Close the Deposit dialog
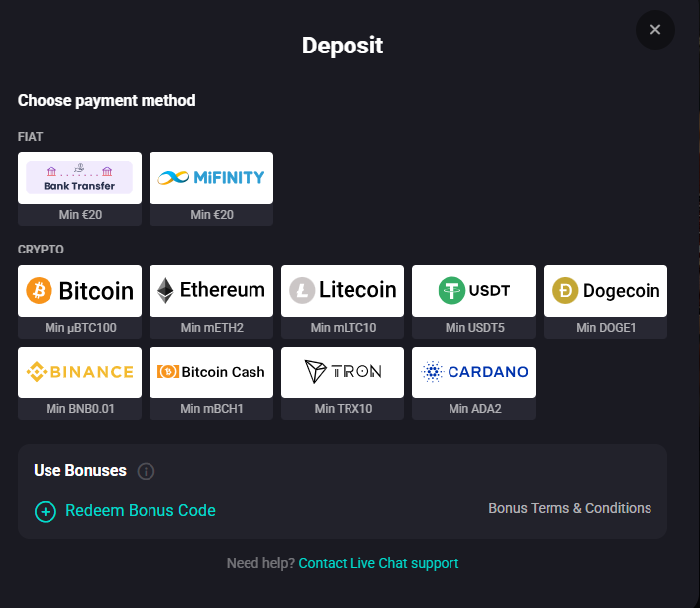The height and width of the screenshot is (608, 700). pyautogui.click(x=654, y=30)
